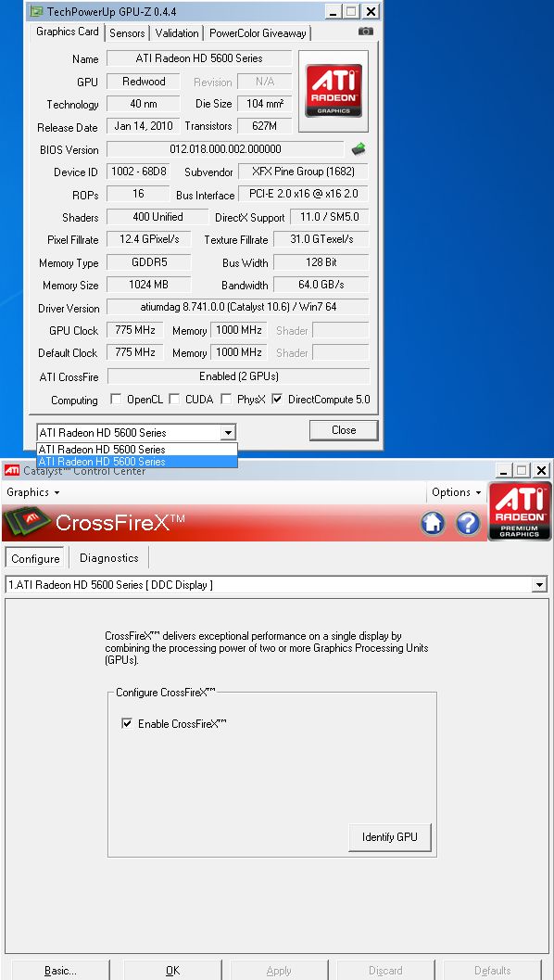Viewport: 554px width, 980px height.
Task: Open the PowerColor Giveaway tab
Action: [258, 33]
